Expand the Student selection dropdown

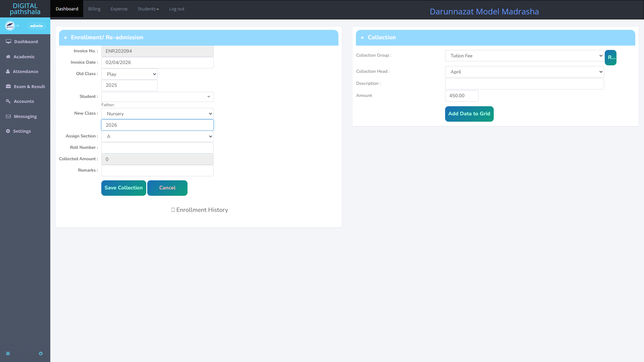157,97
